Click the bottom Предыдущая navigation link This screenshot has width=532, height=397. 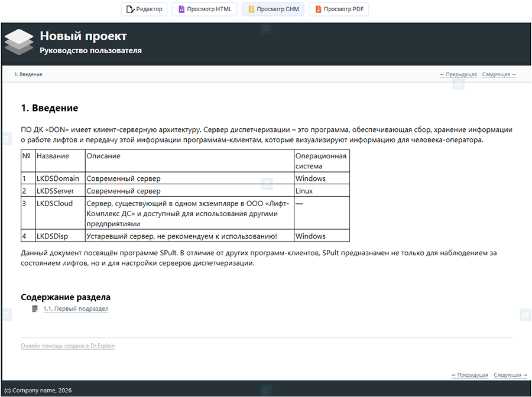tap(470, 375)
